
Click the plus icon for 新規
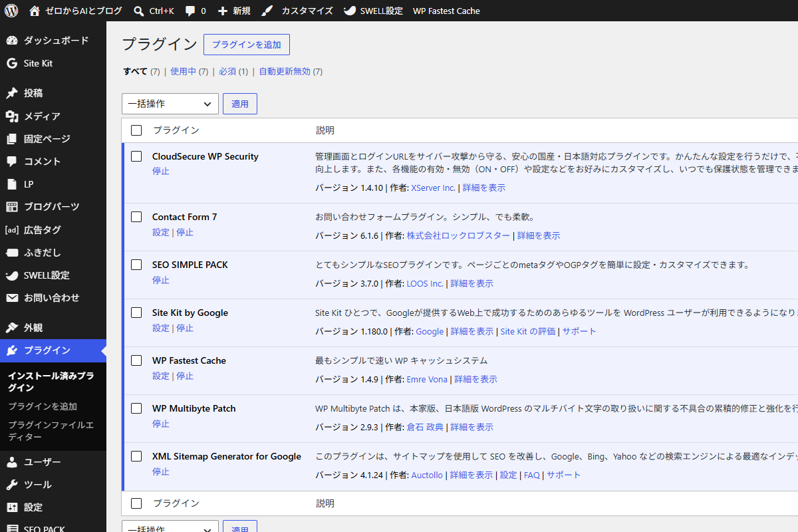(223, 11)
